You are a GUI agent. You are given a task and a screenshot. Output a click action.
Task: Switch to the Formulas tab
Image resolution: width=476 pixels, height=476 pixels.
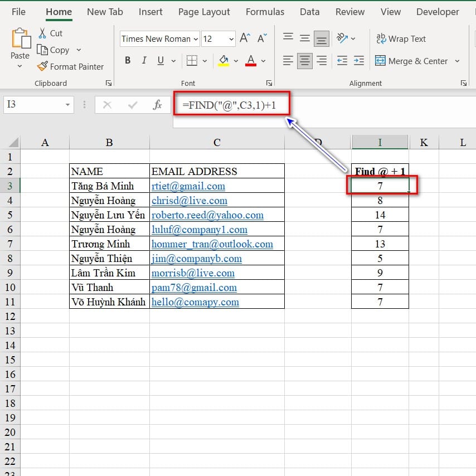pyautogui.click(x=265, y=12)
